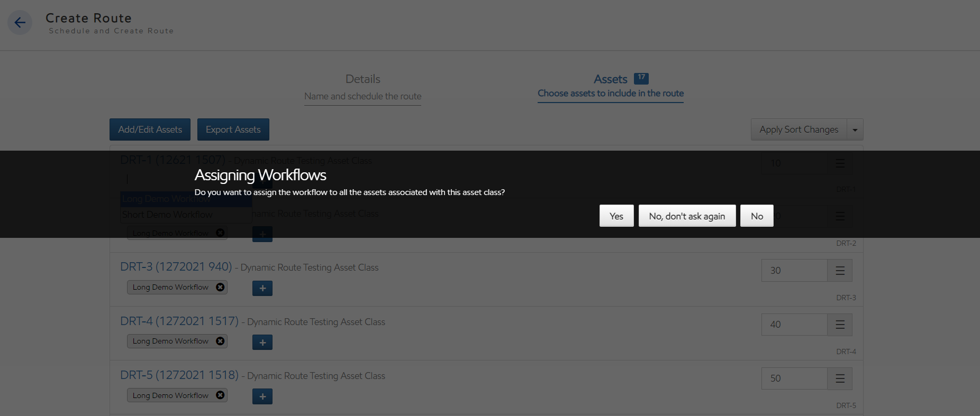The image size is (980, 416).
Task: Click the Add/Edit Assets button
Action: (x=150, y=130)
